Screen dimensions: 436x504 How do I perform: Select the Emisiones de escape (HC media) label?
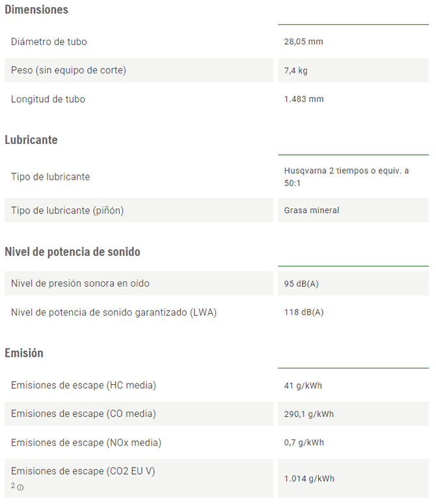pos(83,385)
